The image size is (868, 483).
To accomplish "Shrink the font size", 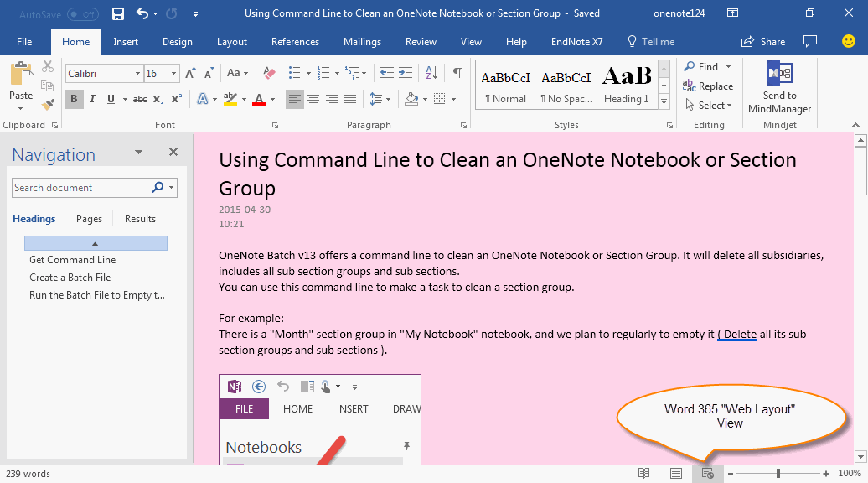I will [209, 73].
